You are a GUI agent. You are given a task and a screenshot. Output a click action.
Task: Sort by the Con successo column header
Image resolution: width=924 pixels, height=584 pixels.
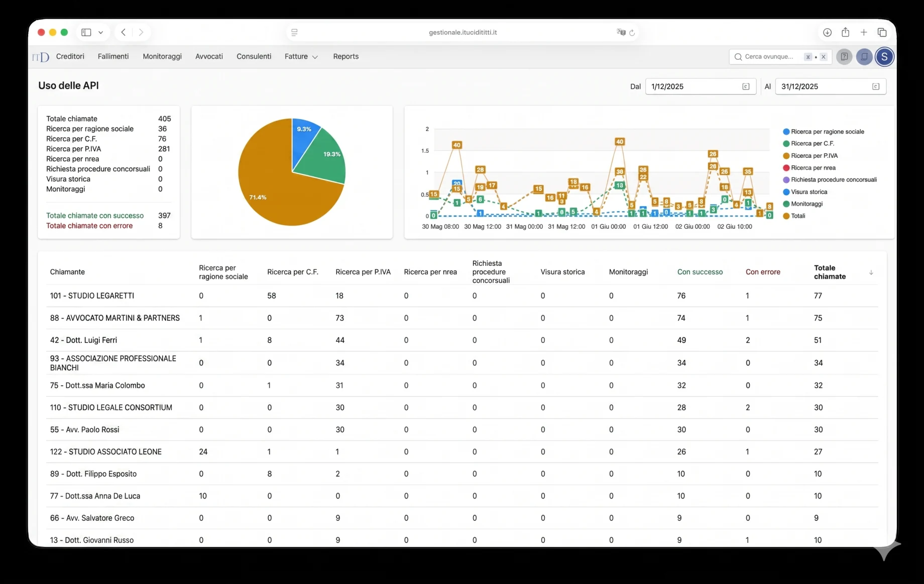700,272
